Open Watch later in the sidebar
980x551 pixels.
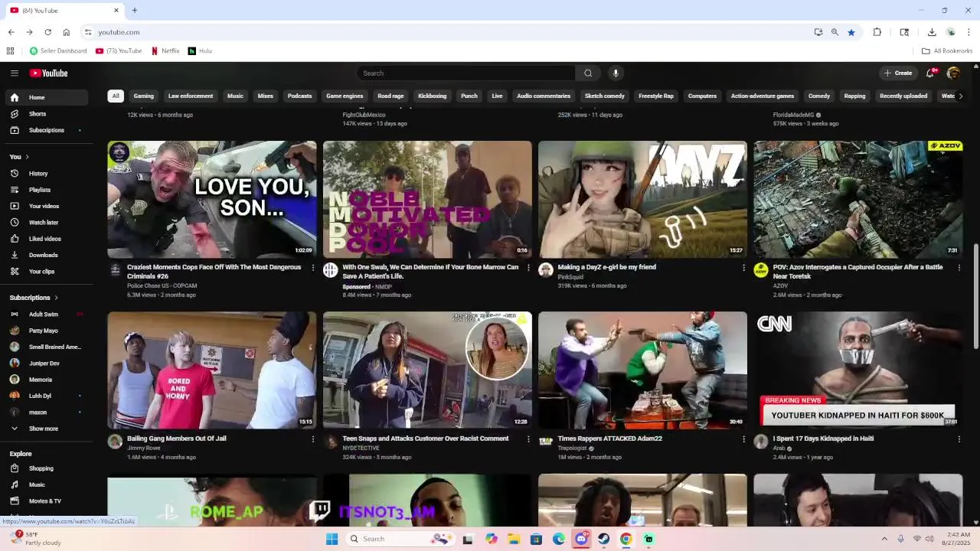pyautogui.click(x=46, y=222)
